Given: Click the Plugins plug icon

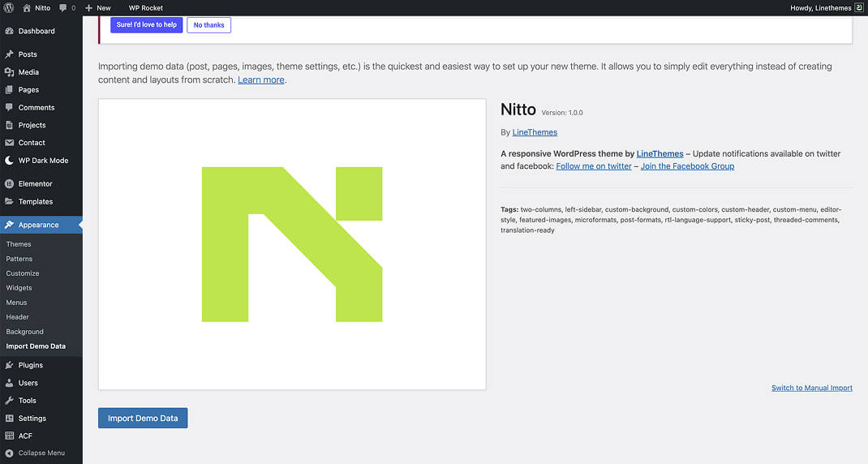Looking at the screenshot, I should click(9, 365).
